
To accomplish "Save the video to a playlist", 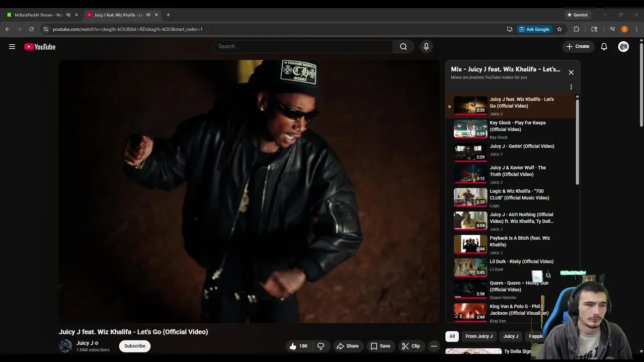I will coord(380,346).
